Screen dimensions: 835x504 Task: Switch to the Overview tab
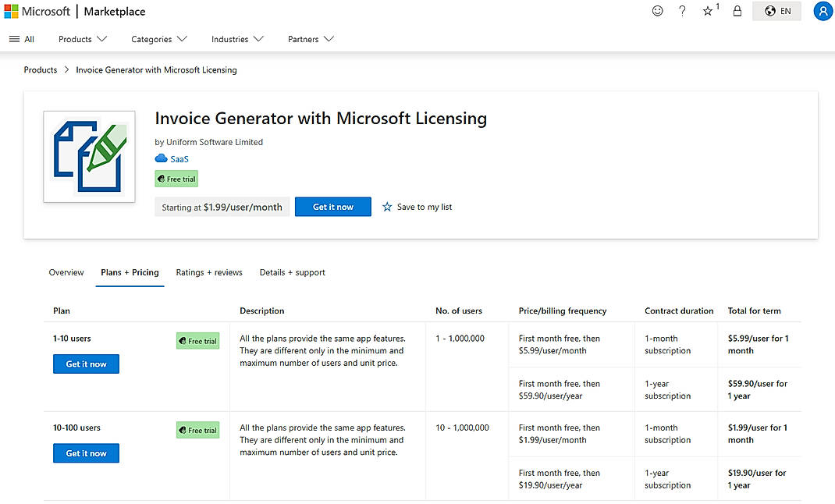pyautogui.click(x=66, y=272)
